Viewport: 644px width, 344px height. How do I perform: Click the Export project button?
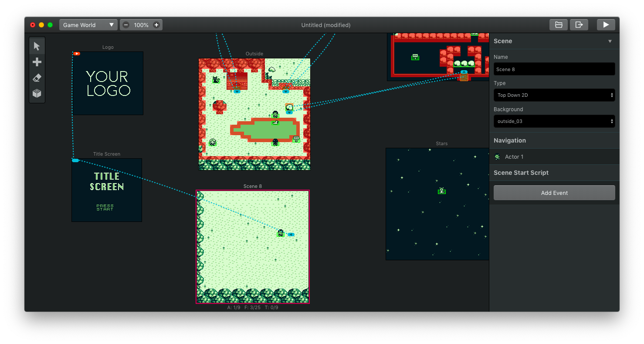click(579, 25)
